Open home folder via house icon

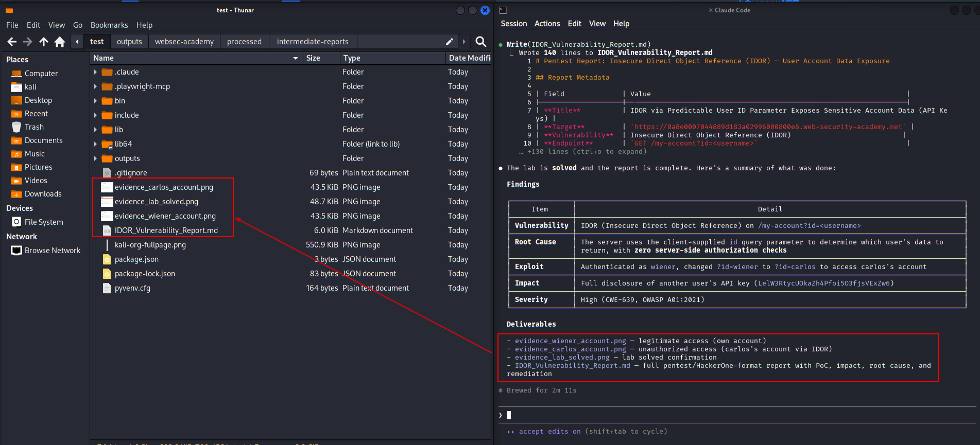pos(60,42)
